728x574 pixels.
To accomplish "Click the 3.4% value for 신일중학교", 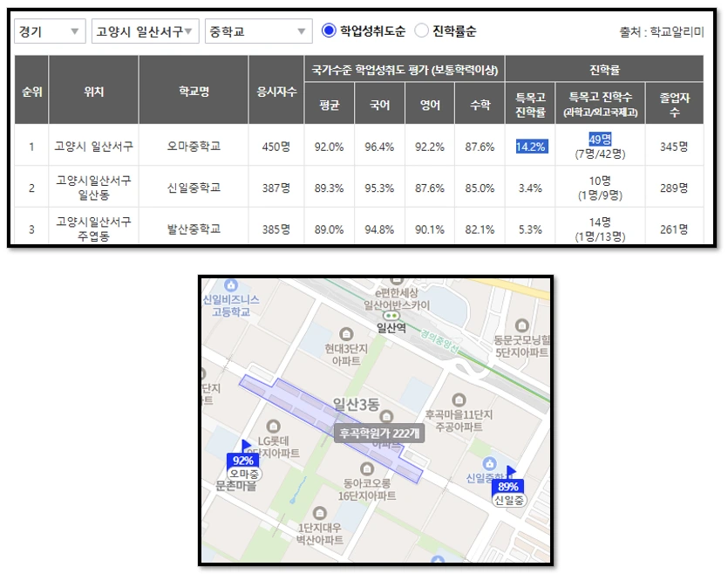I will coord(530,188).
